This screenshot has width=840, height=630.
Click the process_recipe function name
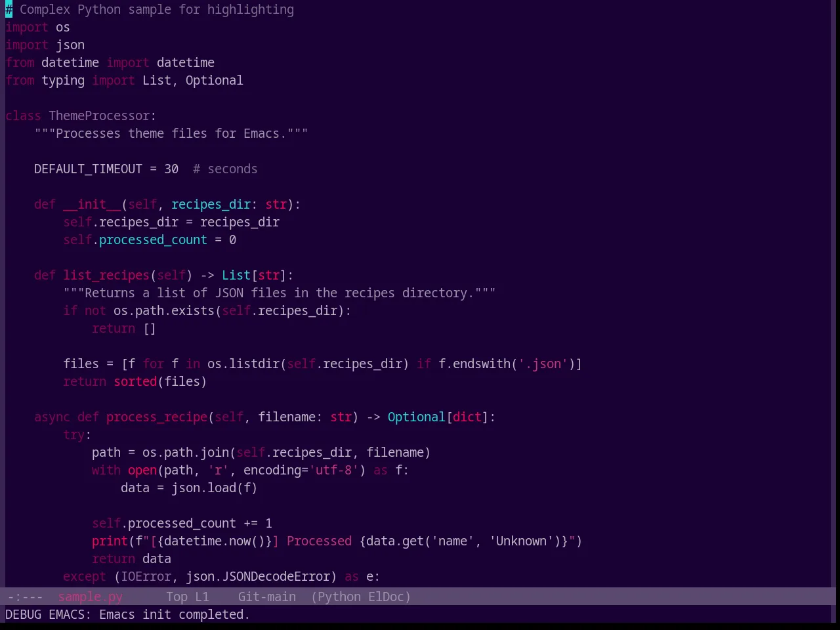pyautogui.click(x=157, y=417)
